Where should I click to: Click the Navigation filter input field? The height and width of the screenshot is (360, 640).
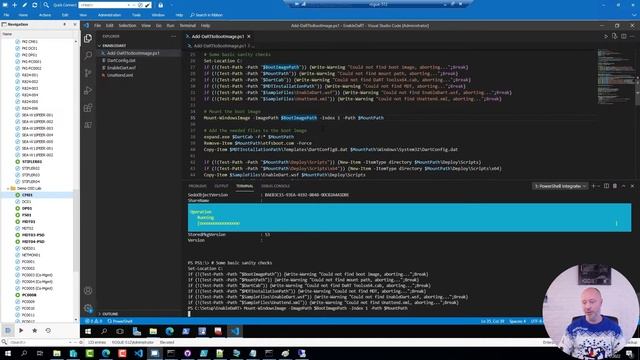click(39, 342)
